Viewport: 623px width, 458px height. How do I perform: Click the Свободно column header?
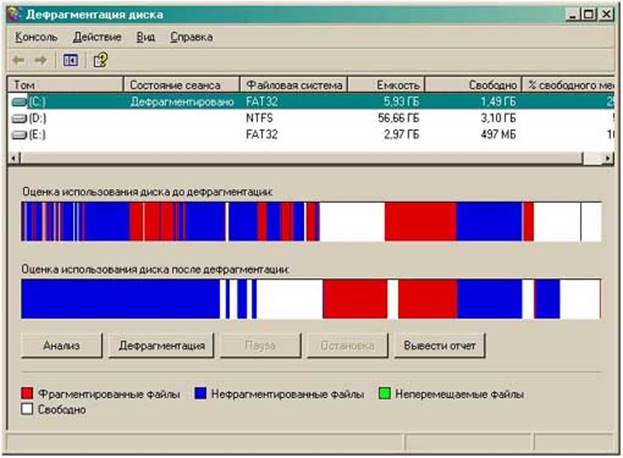coord(491,85)
